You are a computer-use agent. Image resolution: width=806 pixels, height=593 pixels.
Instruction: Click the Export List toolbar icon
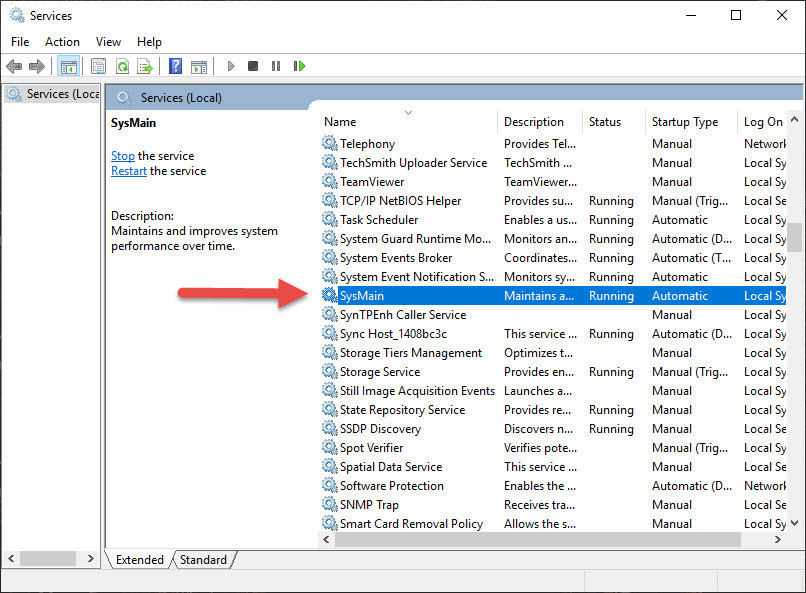[x=145, y=66]
